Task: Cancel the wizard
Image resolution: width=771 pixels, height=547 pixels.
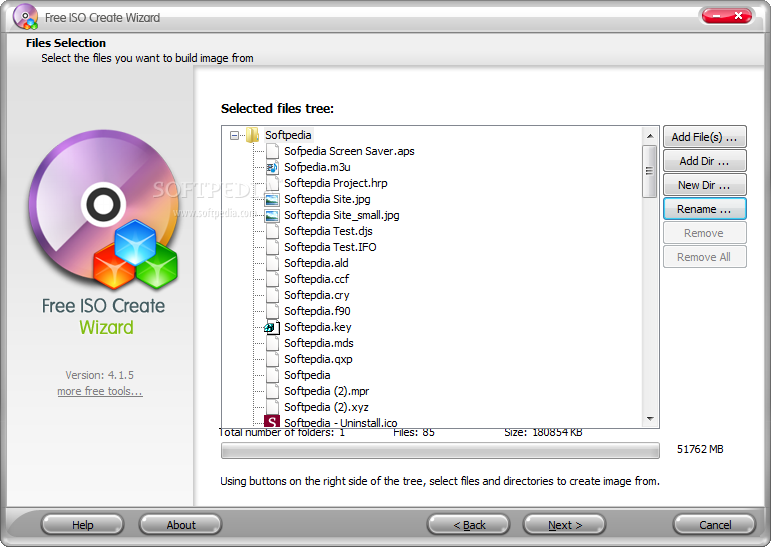Action: pyautogui.click(x=714, y=525)
